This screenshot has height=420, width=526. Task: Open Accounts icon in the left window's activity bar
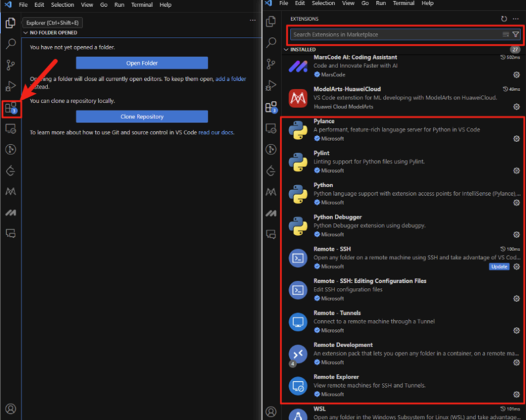tap(10, 409)
